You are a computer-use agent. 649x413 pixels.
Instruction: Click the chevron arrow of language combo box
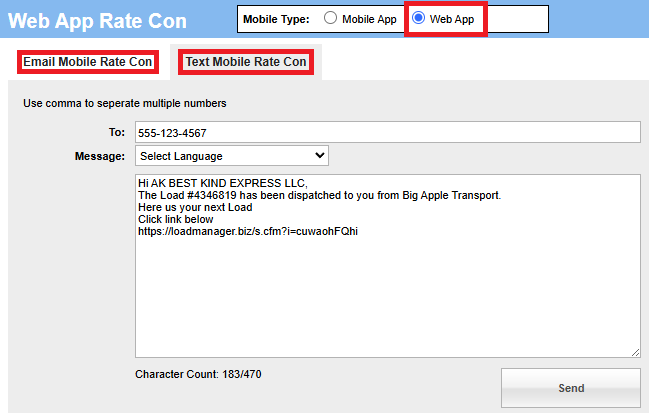coord(319,156)
